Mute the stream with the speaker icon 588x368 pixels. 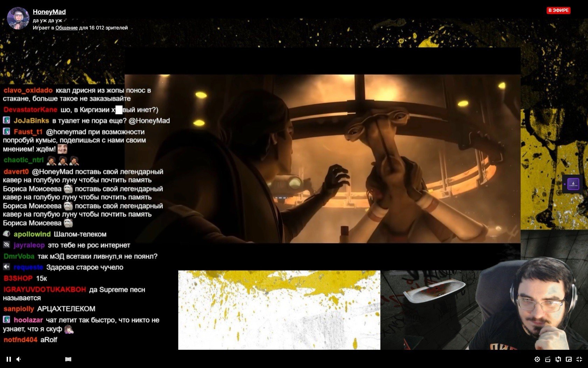(19, 359)
